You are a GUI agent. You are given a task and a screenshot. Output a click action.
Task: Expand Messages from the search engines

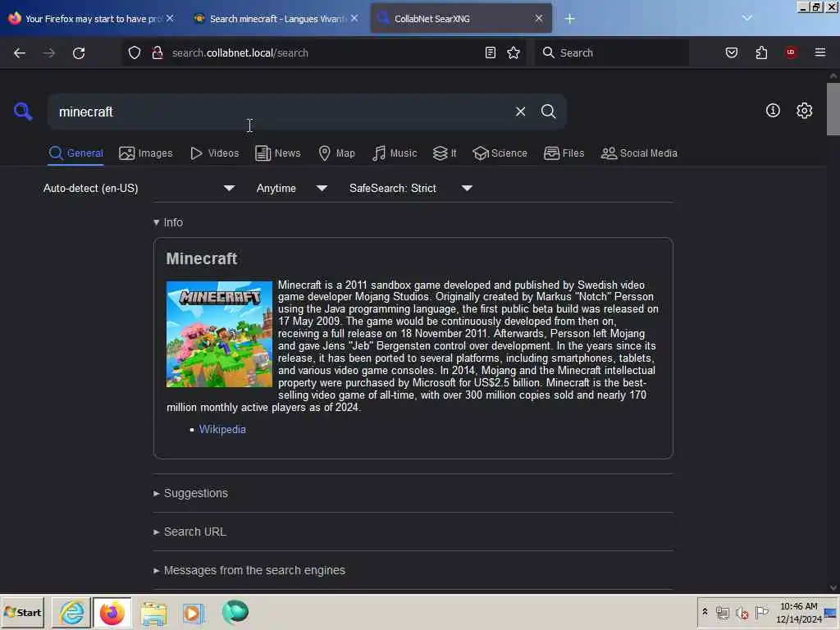pyautogui.click(x=249, y=571)
